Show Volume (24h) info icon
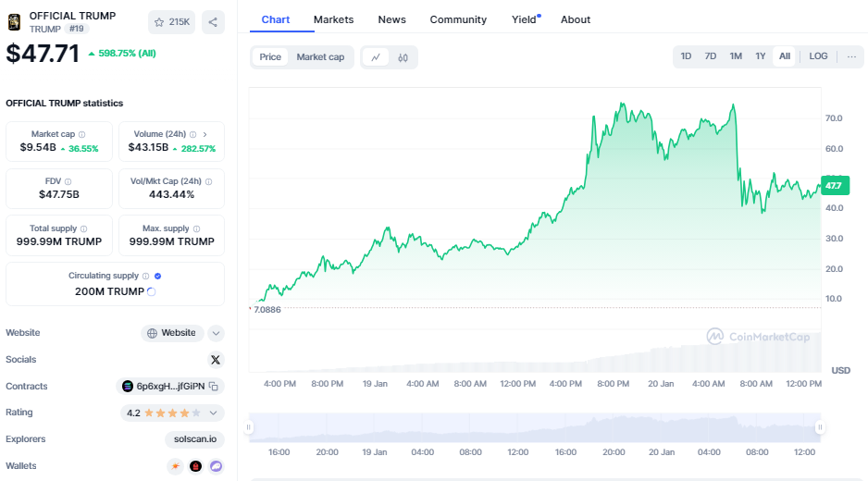 tap(193, 134)
